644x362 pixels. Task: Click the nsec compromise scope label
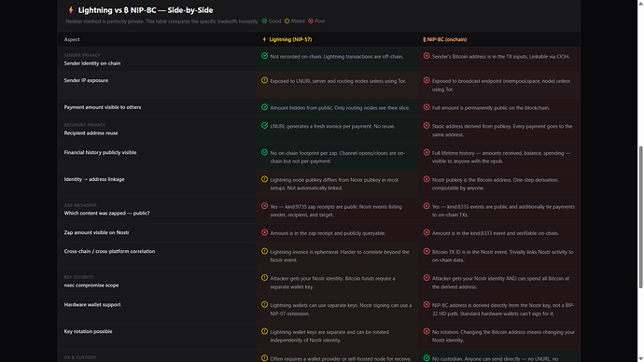coord(91,285)
